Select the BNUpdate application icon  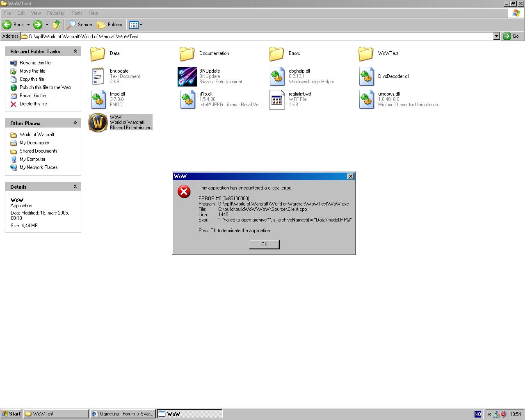pos(187,76)
